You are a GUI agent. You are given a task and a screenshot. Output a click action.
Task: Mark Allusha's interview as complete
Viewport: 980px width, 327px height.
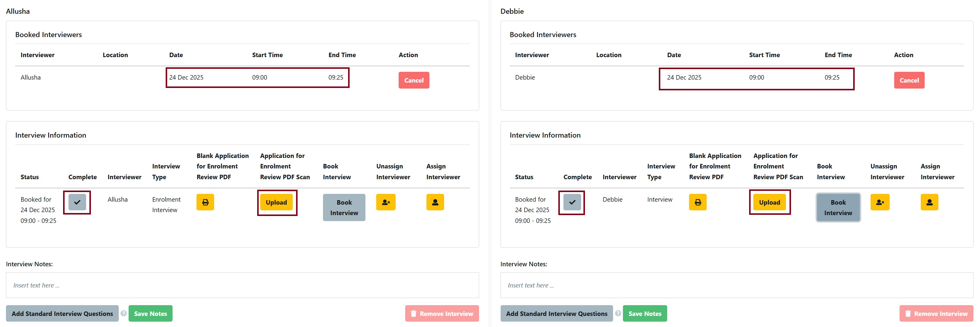point(77,202)
